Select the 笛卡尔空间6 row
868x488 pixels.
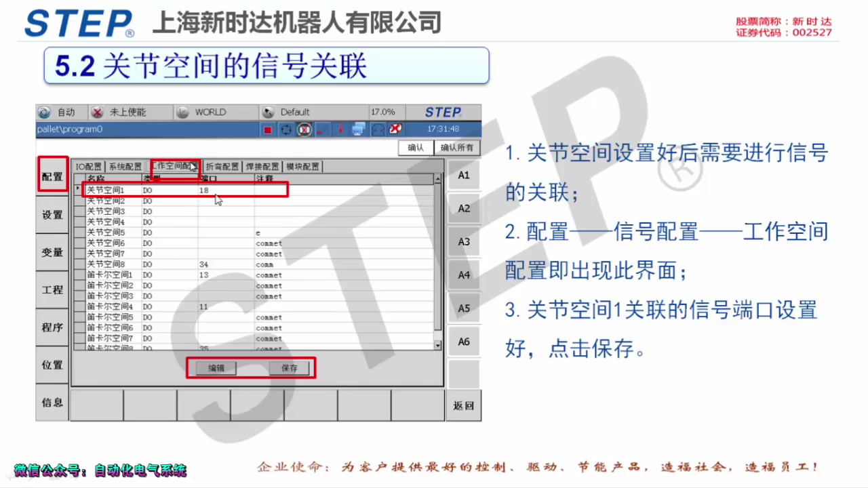[x=254, y=327]
